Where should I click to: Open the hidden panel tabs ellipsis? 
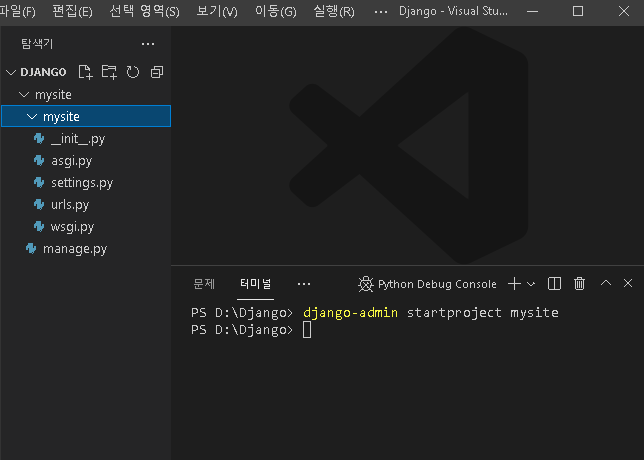click(x=304, y=284)
